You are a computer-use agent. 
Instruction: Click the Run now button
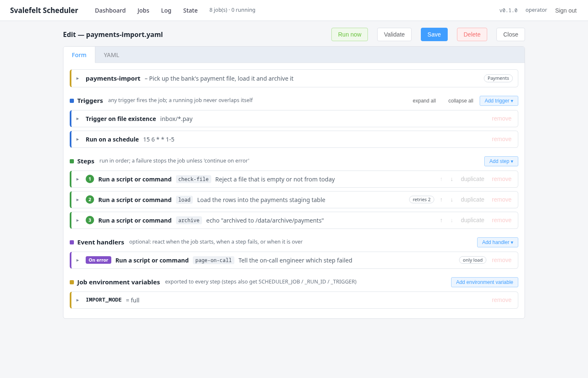coord(349,34)
